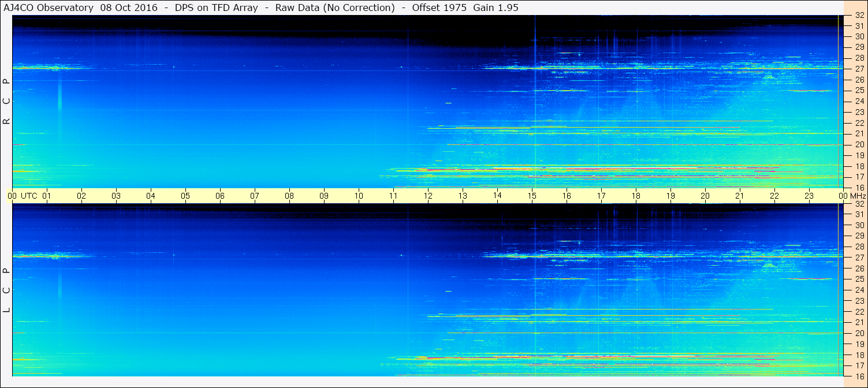Click the 05 hour label on the time axis
Image resolution: width=868 pixels, height=388 pixels.
point(185,196)
